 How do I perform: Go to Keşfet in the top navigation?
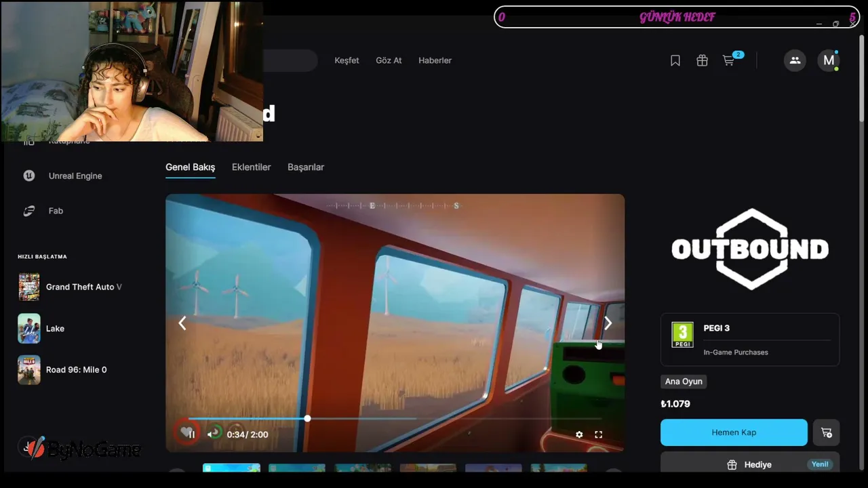pyautogui.click(x=347, y=60)
